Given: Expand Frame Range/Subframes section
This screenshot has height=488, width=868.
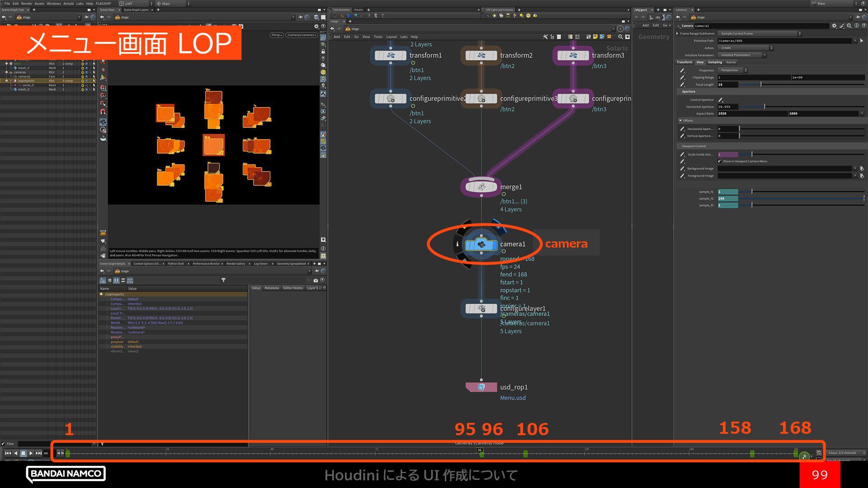Looking at the screenshot, I should point(677,33).
